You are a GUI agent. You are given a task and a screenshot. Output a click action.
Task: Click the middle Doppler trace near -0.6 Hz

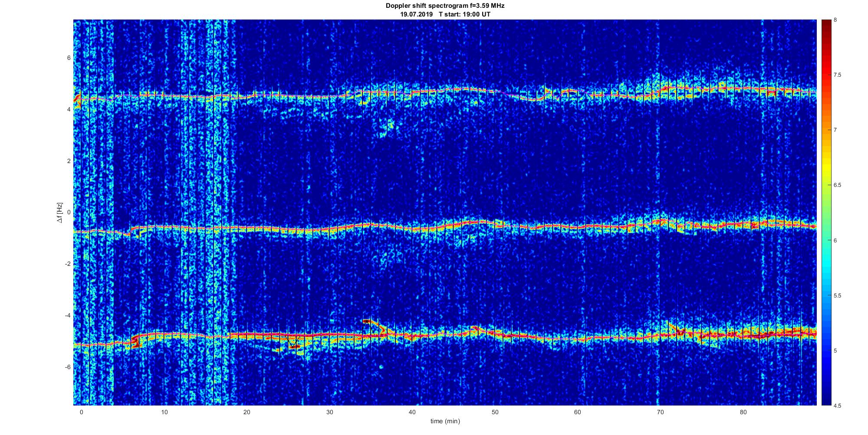[x=445, y=227]
